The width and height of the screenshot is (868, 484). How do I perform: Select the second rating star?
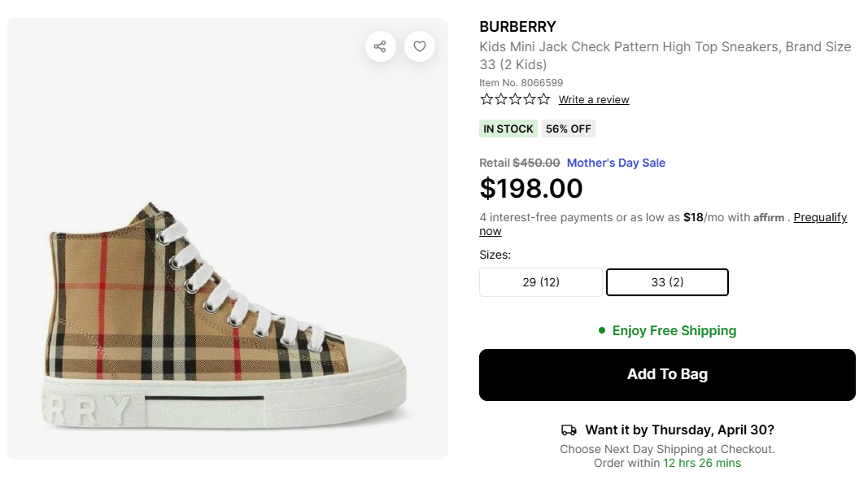tap(501, 99)
